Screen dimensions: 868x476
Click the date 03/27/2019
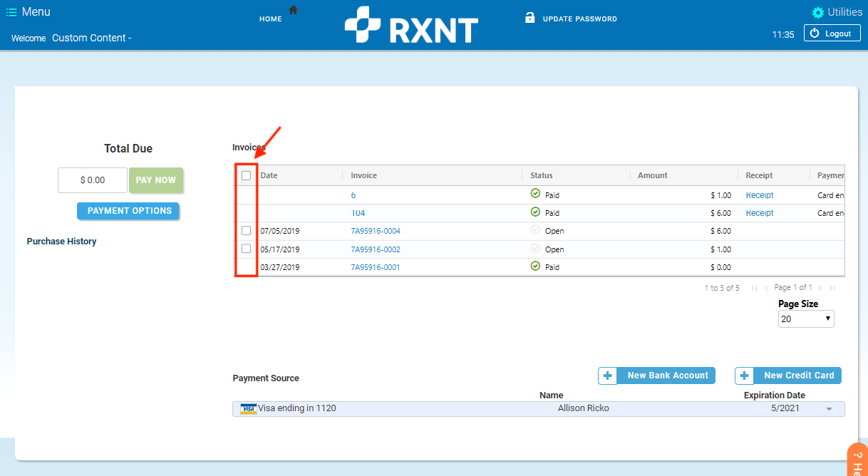point(280,267)
